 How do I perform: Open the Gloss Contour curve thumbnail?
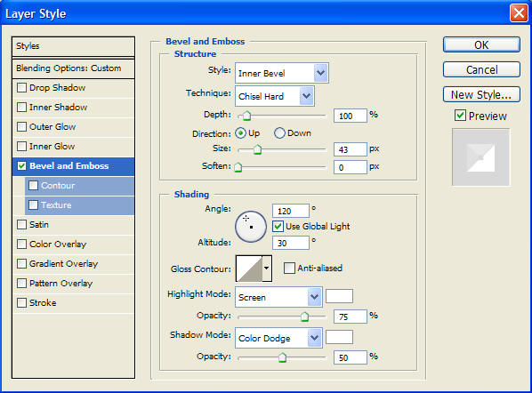[249, 269]
